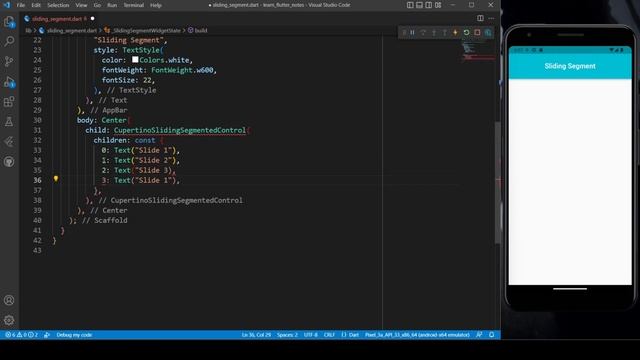This screenshot has width=640, height=360.
Task: Open the Flutter sidebar icon below Testing
Action: coord(9,142)
